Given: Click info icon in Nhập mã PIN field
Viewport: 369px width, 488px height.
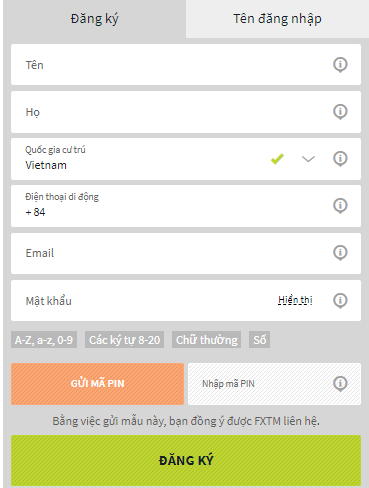Looking at the screenshot, I should tap(340, 383).
